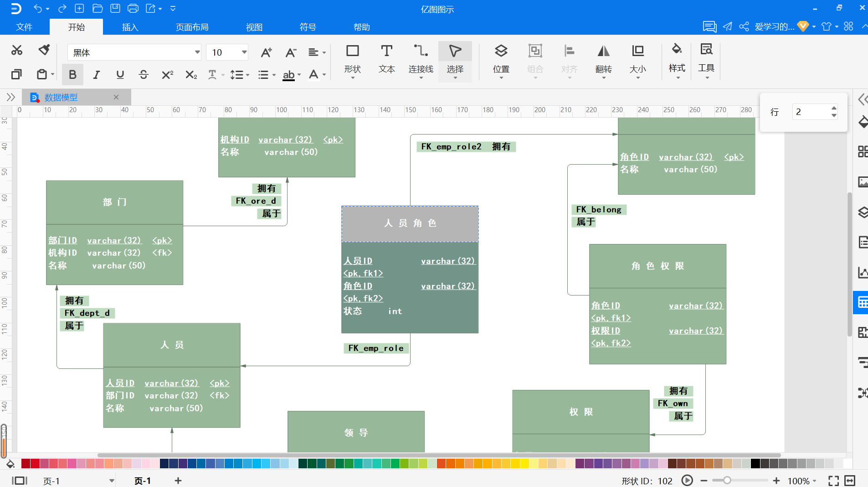Click the Share icon in top right

pos(744,26)
